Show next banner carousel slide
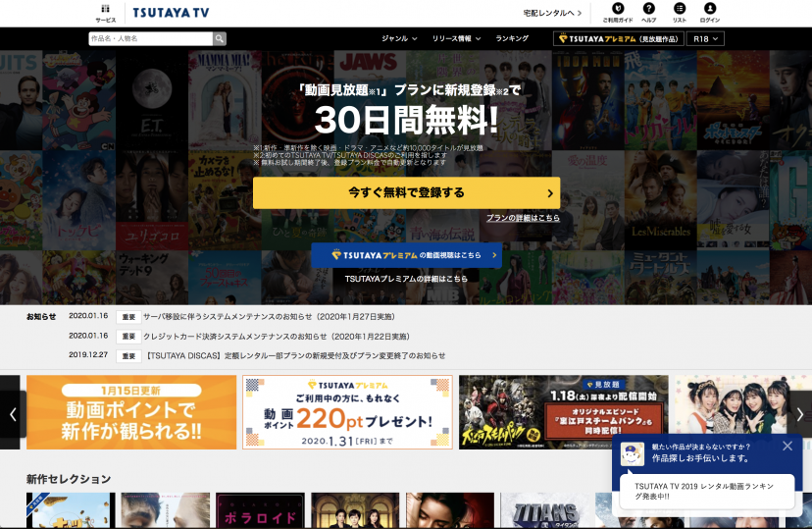Screen dimensions: 812x529 [x=799, y=414]
